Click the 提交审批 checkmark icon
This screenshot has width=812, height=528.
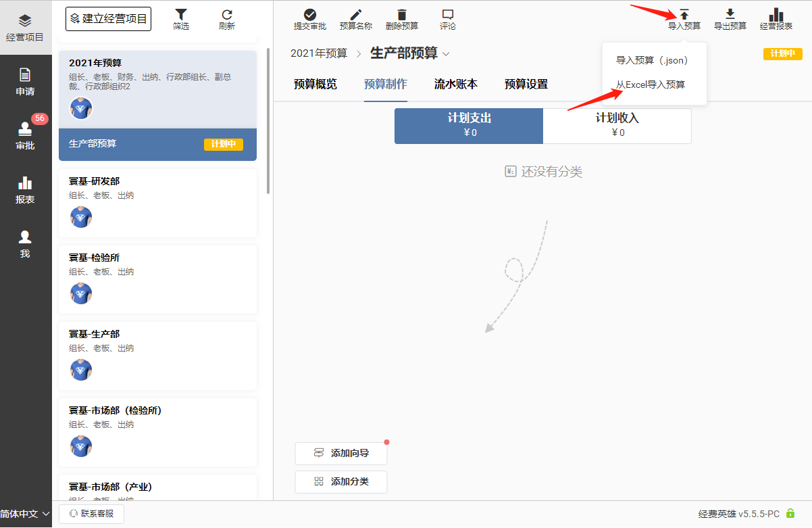coord(309,15)
